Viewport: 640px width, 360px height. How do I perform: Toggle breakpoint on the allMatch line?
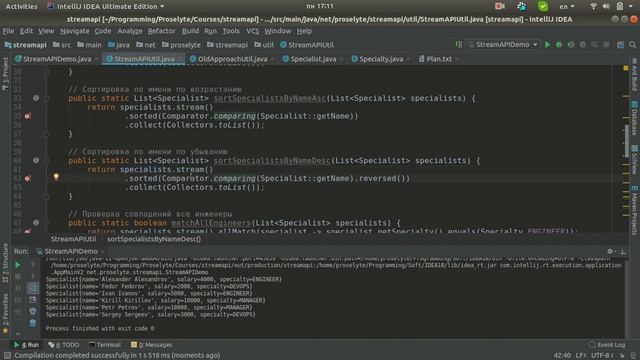[27, 231]
